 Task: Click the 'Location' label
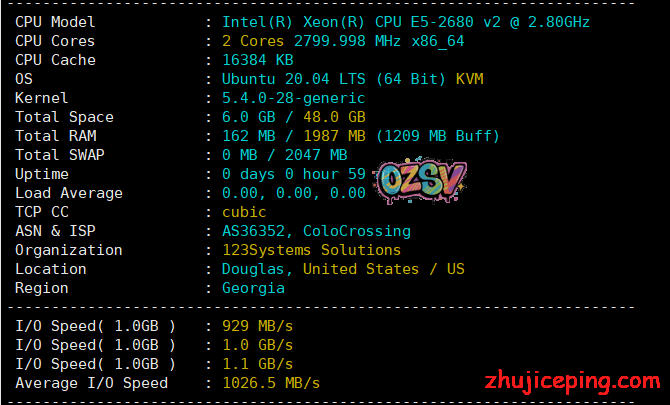(50, 269)
